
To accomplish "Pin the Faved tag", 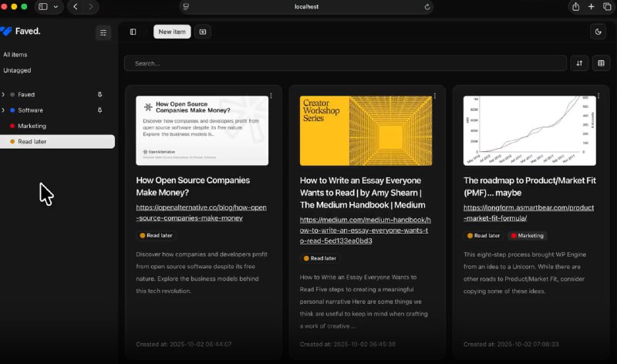I will click(99, 94).
